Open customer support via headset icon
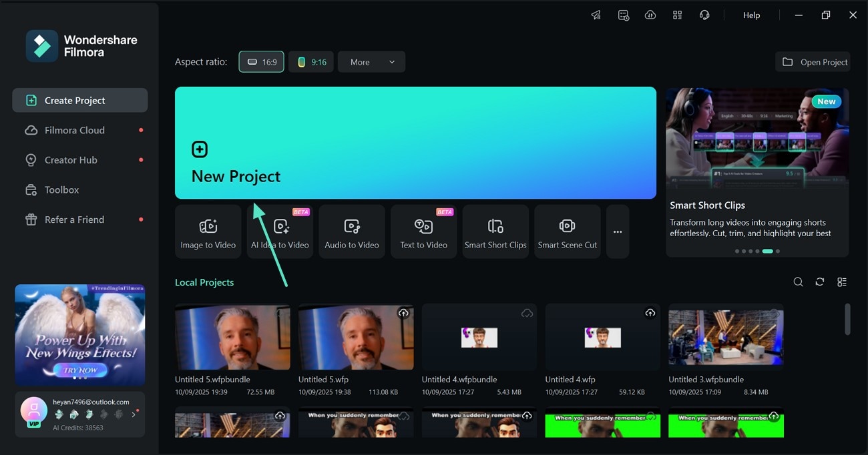This screenshot has width=868, height=455. point(704,15)
